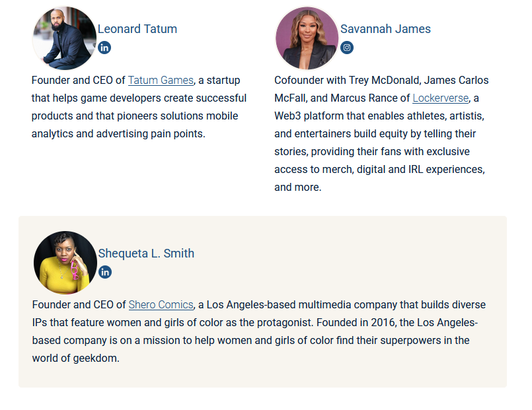Image resolution: width=532 pixels, height=410 pixels.
Task: Click Savannah James's profile photo
Action: [x=307, y=38]
